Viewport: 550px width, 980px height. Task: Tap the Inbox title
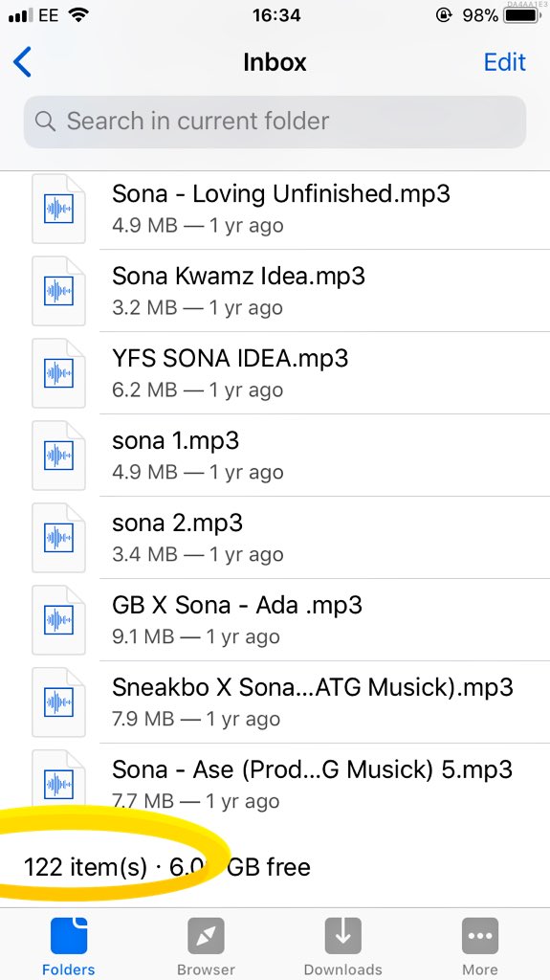pyautogui.click(x=275, y=62)
